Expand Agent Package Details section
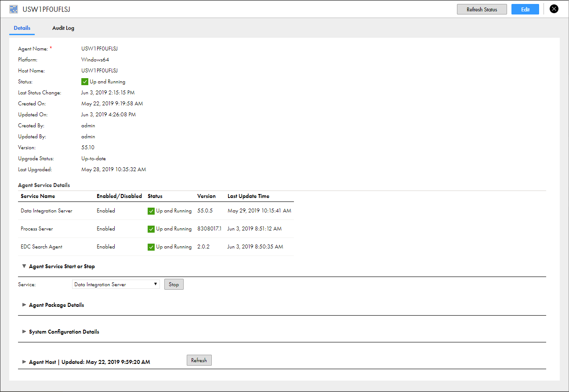Viewport: 569px width, 392px height. point(24,305)
